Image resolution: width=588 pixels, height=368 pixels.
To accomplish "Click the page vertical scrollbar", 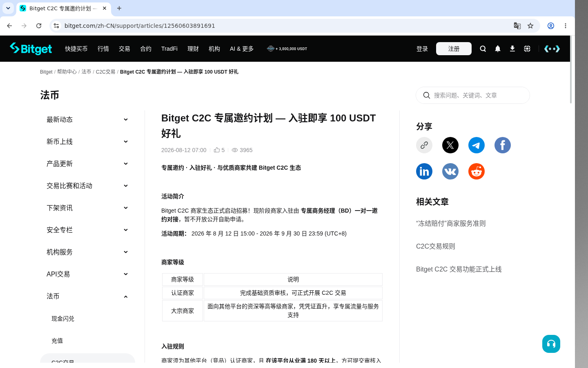I will click(571, 70).
